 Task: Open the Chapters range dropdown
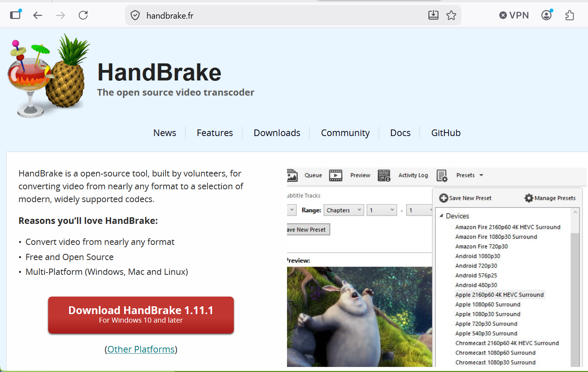(x=343, y=210)
